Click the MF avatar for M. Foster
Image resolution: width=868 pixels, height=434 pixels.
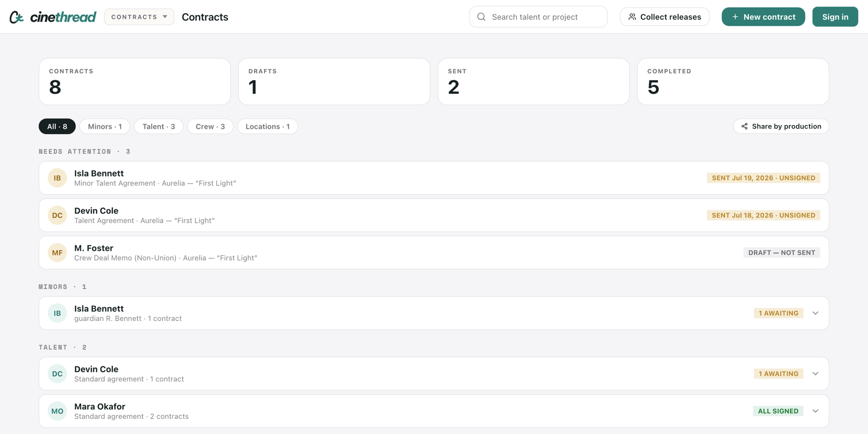tap(58, 253)
